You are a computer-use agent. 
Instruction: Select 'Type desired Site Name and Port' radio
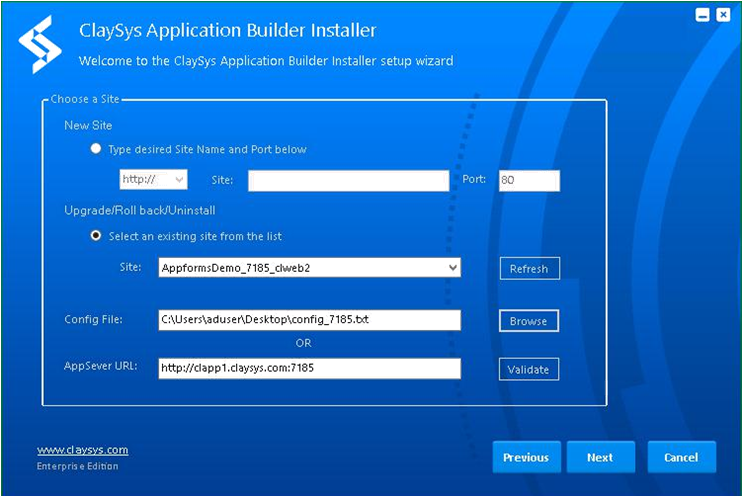click(96, 149)
